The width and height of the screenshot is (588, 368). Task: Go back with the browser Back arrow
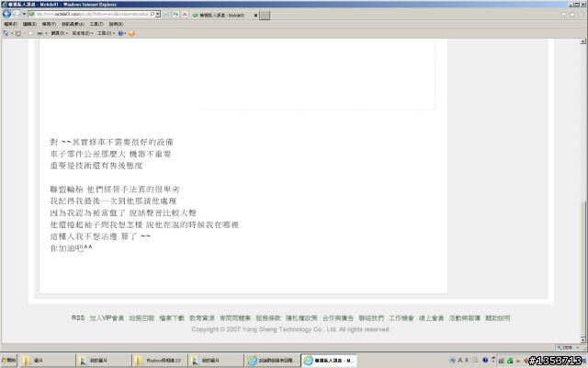(6, 15)
